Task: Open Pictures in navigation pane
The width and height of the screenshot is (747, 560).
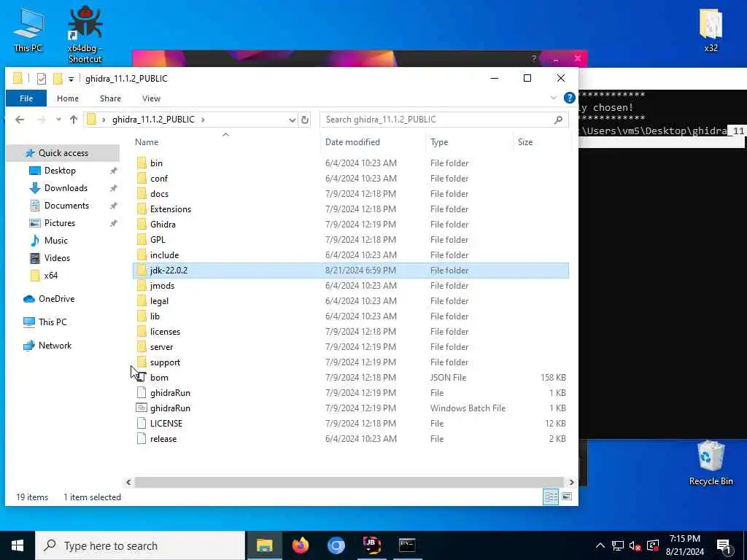Action: [x=60, y=223]
